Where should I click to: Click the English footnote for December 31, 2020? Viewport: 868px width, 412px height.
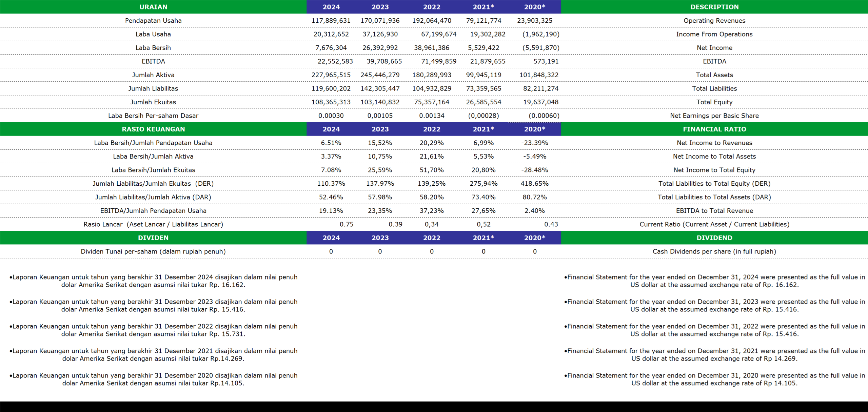point(714,379)
